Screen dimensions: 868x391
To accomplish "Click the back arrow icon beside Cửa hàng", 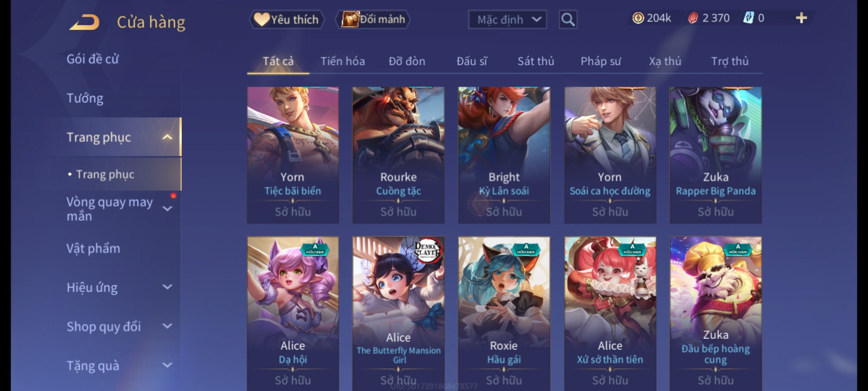I will tap(85, 22).
